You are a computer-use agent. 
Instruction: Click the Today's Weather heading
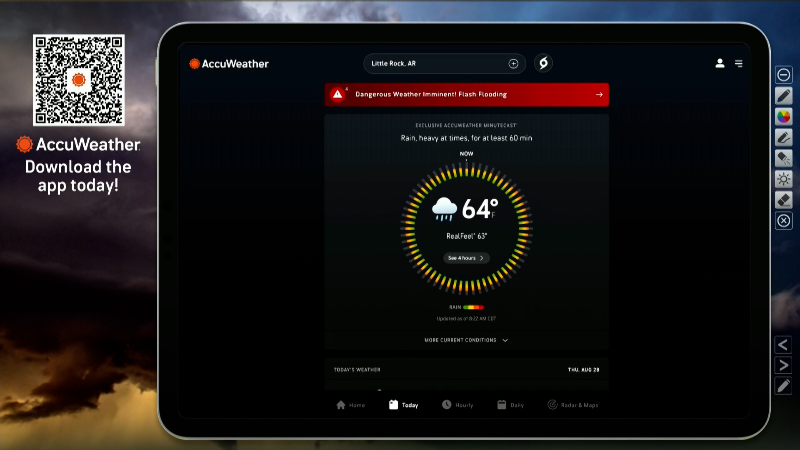pyautogui.click(x=357, y=369)
